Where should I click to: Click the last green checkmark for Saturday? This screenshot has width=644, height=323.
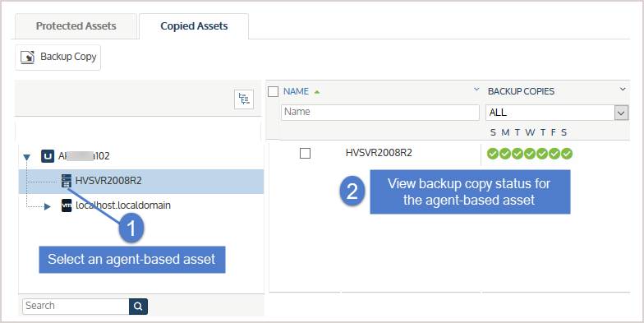567,154
